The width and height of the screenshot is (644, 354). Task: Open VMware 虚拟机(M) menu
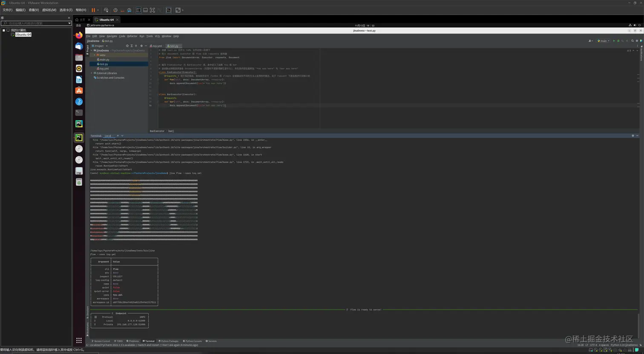pos(49,10)
